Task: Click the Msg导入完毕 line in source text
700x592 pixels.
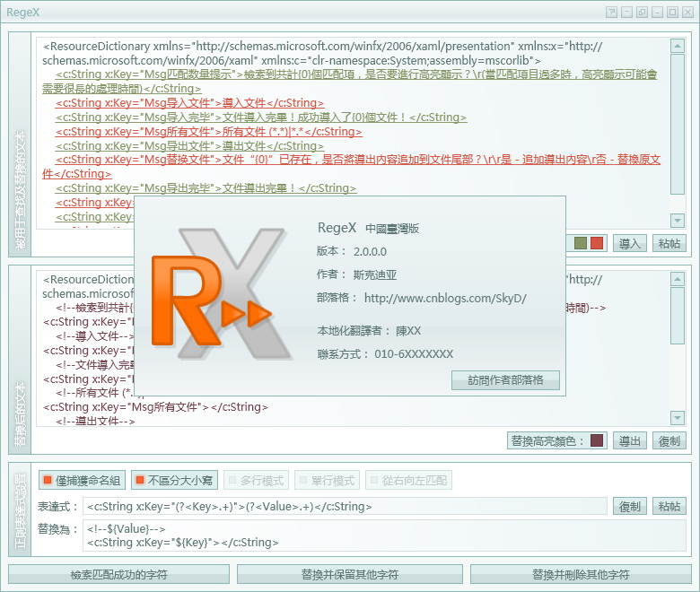Action: [261, 118]
